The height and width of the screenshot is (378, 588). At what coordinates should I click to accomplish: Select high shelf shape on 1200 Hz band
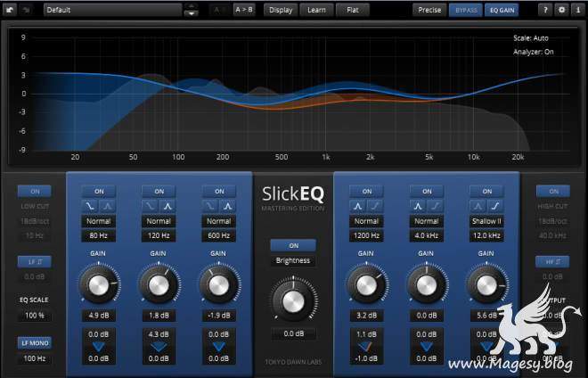(x=375, y=206)
